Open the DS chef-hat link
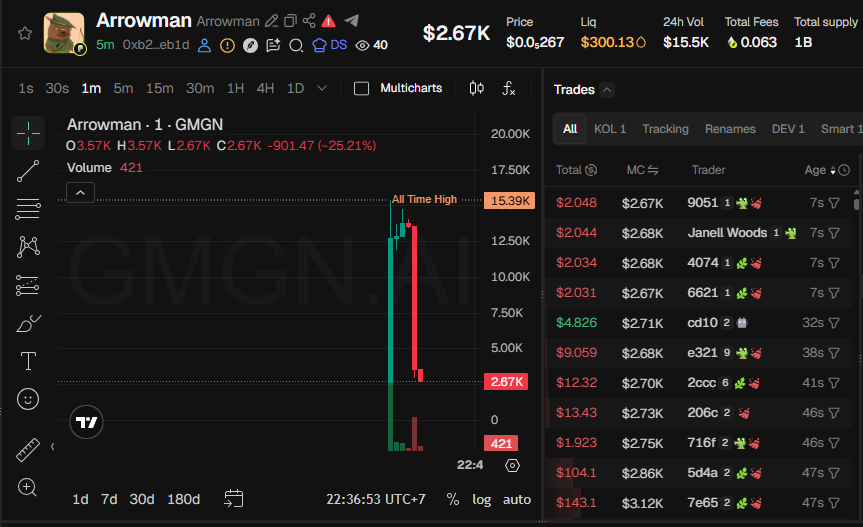 330,45
